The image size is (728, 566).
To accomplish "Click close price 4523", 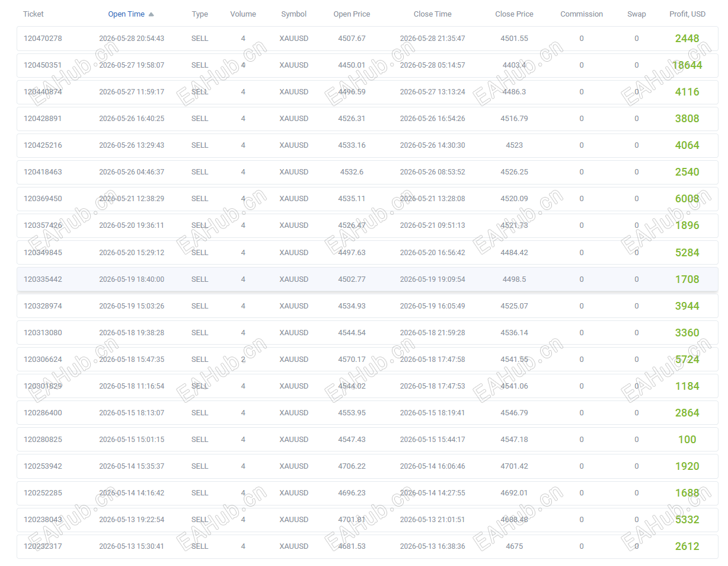I will (x=514, y=145).
